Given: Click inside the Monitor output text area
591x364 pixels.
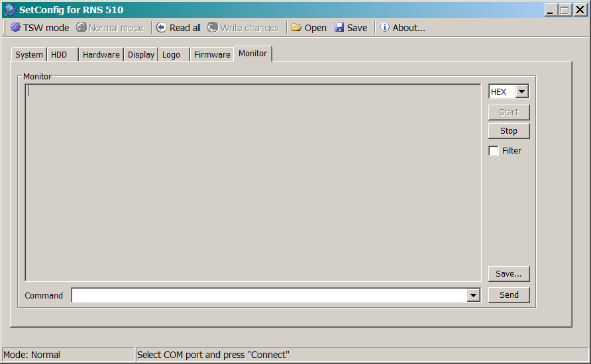Looking at the screenshot, I should [253, 183].
